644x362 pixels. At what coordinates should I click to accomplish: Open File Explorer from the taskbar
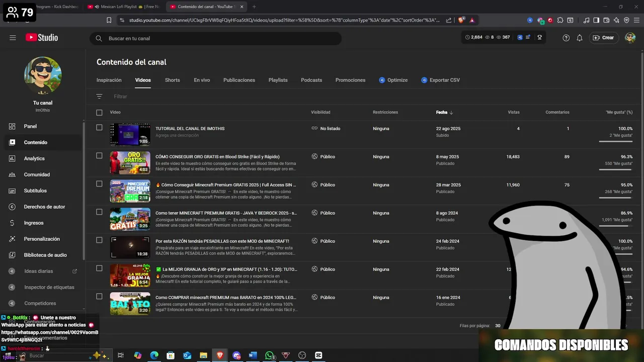tap(203, 355)
